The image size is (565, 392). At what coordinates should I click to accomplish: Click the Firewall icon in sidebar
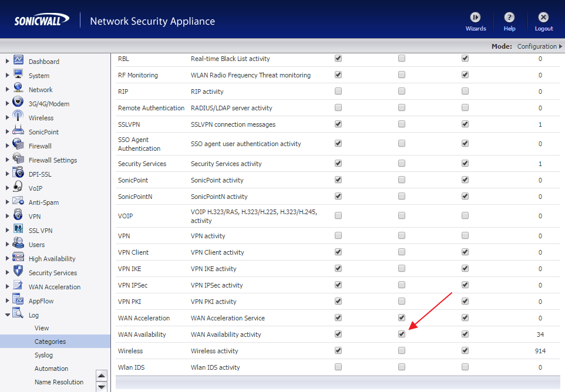(18, 144)
